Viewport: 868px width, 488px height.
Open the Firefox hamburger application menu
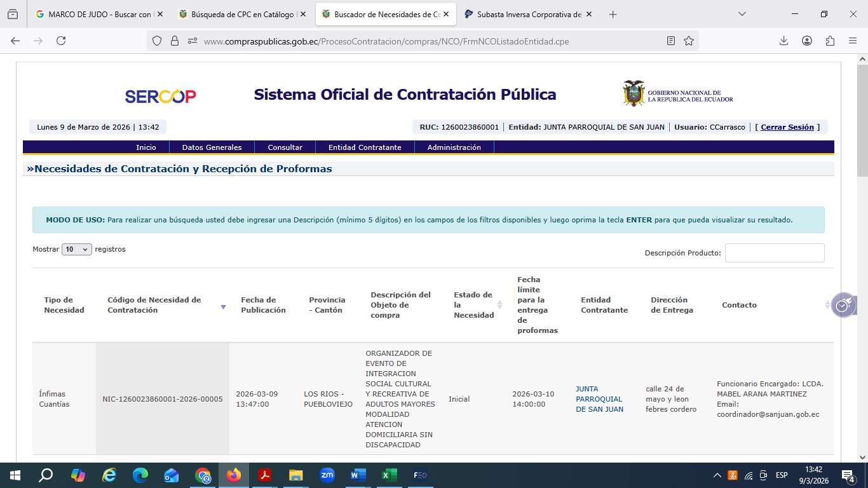[x=853, y=41]
